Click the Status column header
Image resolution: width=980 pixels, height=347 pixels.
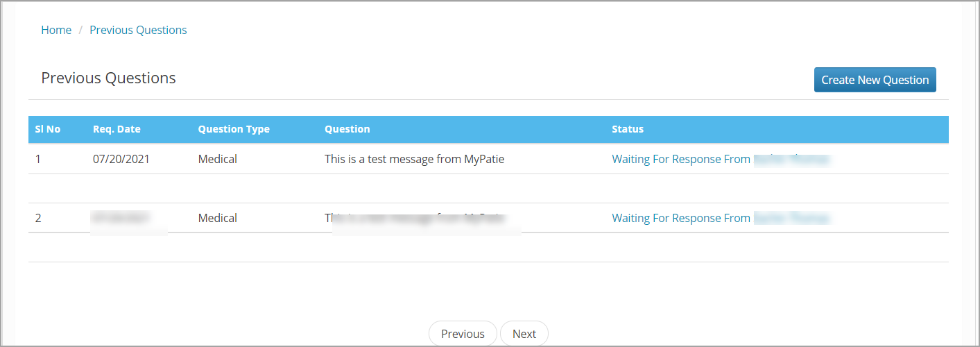point(628,129)
